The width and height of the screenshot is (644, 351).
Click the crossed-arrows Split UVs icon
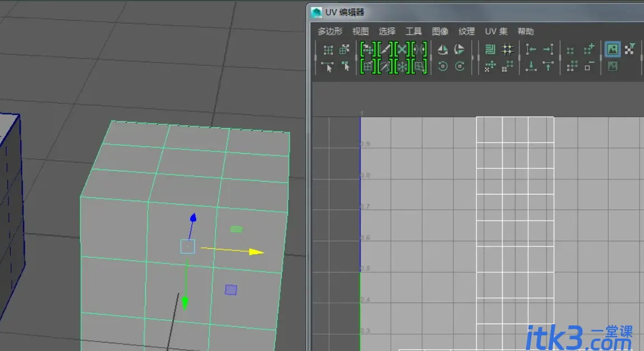(x=402, y=50)
